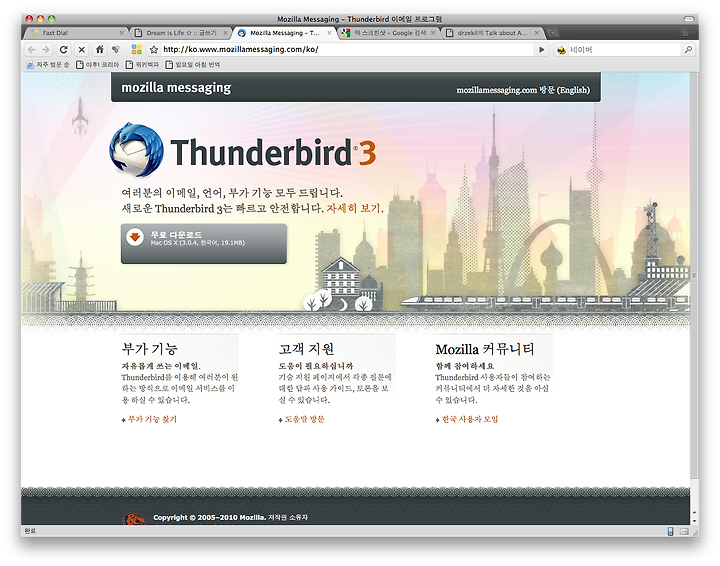Switch to the drzekil Talk about tab
720x566 pixels.
[x=492, y=33]
